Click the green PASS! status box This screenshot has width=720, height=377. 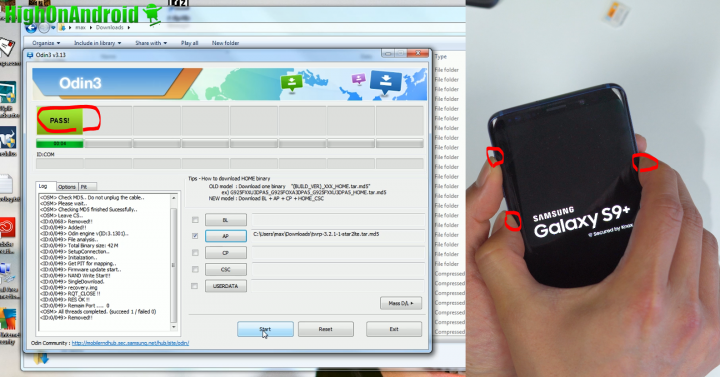60,120
